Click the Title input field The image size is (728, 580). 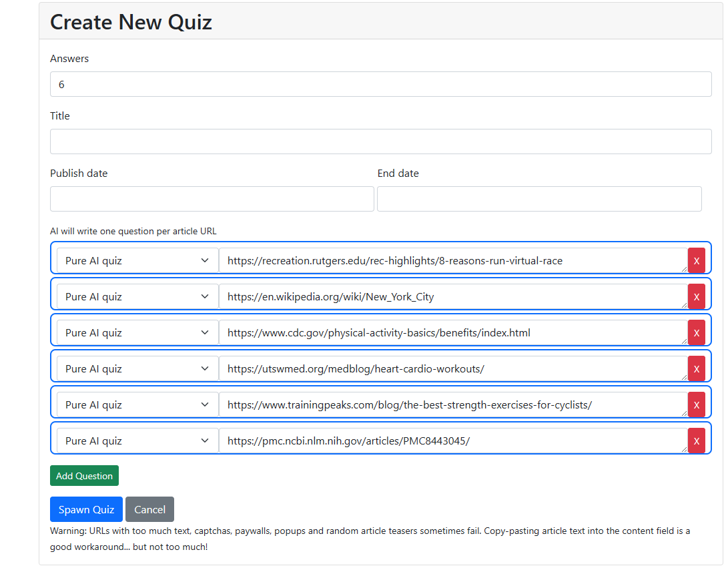tap(380, 141)
